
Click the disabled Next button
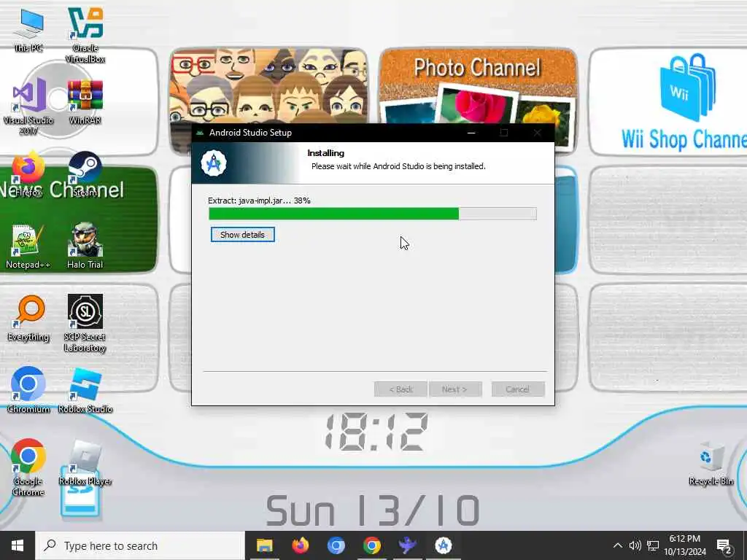(455, 389)
